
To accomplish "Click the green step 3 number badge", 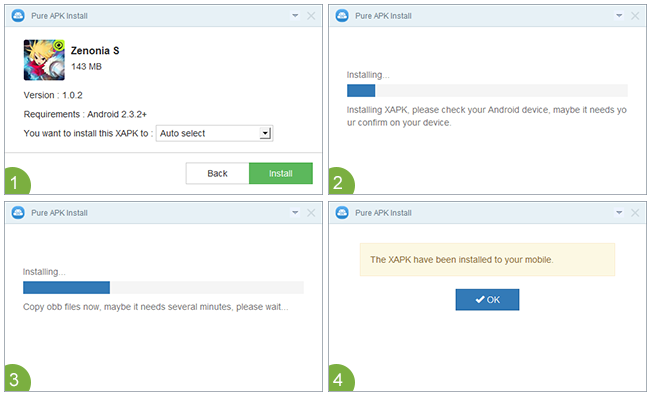I will [x=17, y=378].
